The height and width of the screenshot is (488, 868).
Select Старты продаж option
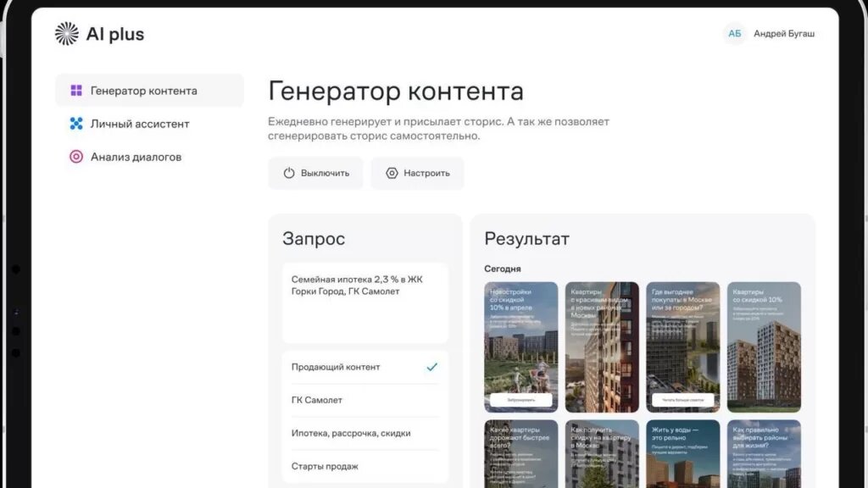pos(364,467)
